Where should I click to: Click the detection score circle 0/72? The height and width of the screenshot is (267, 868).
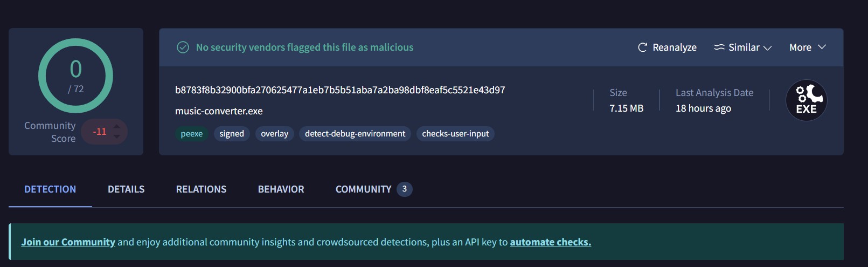point(75,76)
